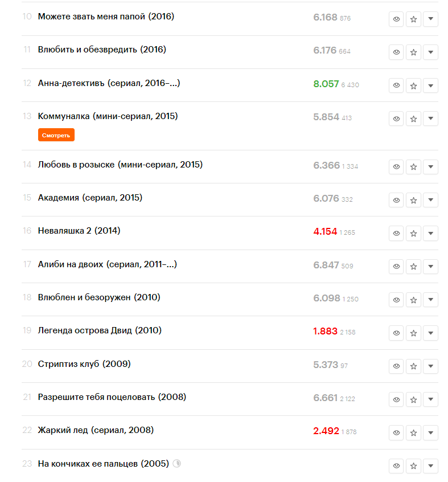Screen dimensions: 448x482
Task: Click the star icon for Анна-детективъ
Action: (x=413, y=85)
